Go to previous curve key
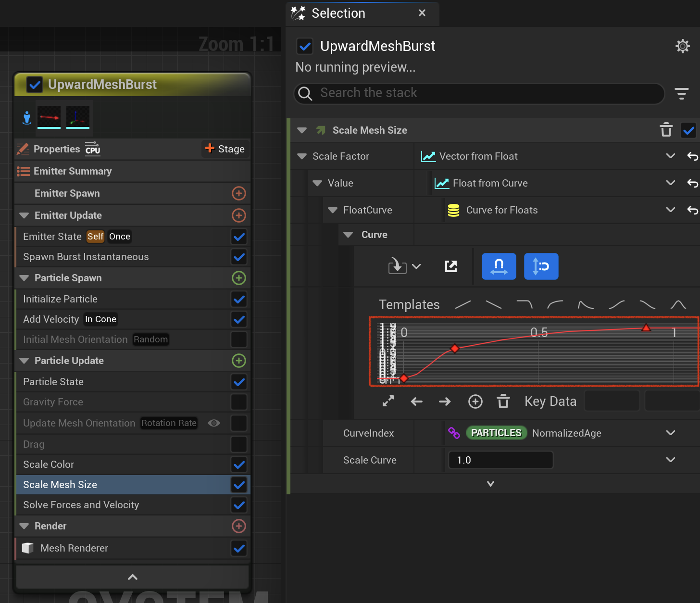Image resolution: width=700 pixels, height=603 pixels. [x=417, y=401]
